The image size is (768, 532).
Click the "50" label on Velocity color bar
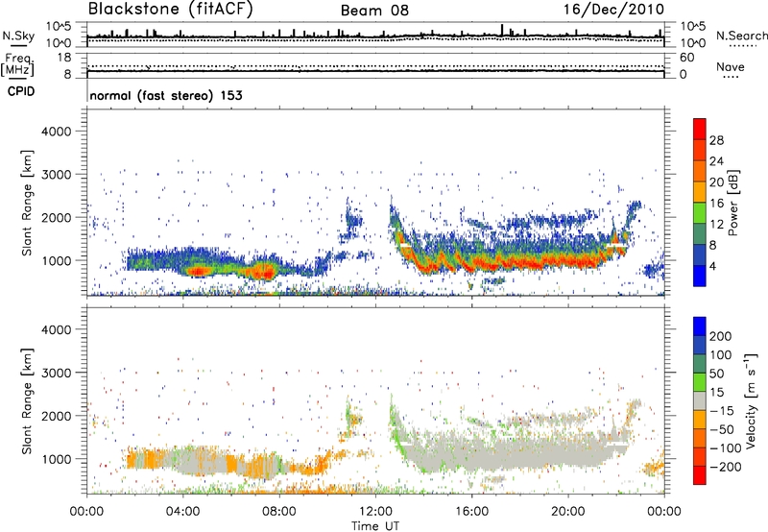click(x=716, y=374)
